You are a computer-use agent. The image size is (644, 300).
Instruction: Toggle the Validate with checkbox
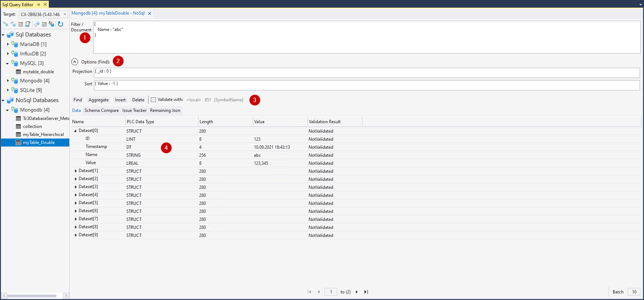(x=153, y=100)
